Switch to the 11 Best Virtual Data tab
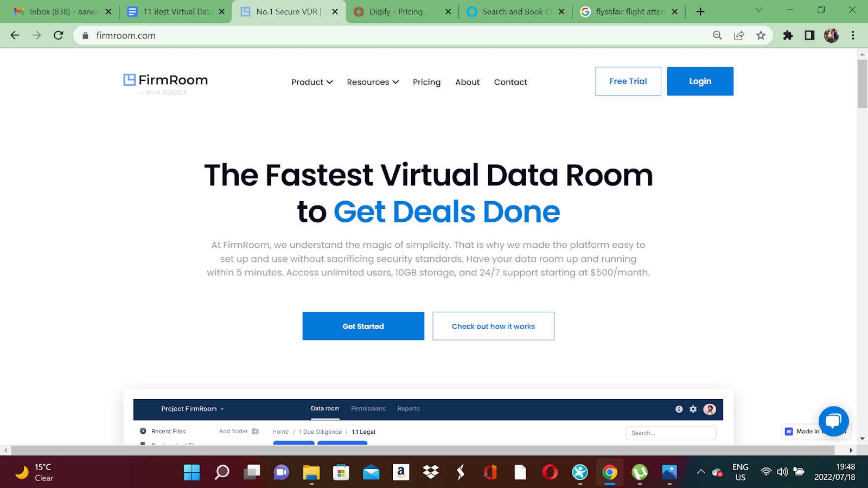This screenshot has height=488, width=868. [x=175, y=11]
